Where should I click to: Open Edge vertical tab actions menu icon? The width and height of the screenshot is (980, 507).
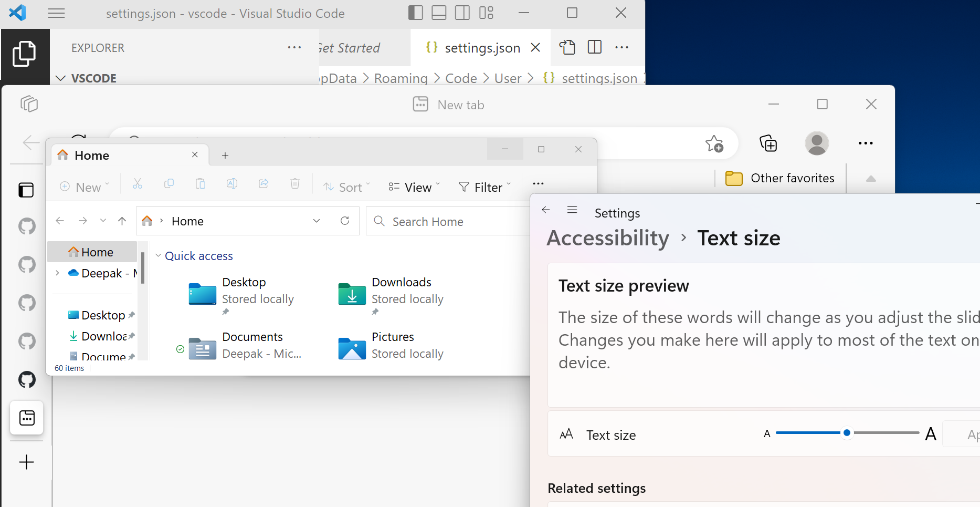[26, 190]
